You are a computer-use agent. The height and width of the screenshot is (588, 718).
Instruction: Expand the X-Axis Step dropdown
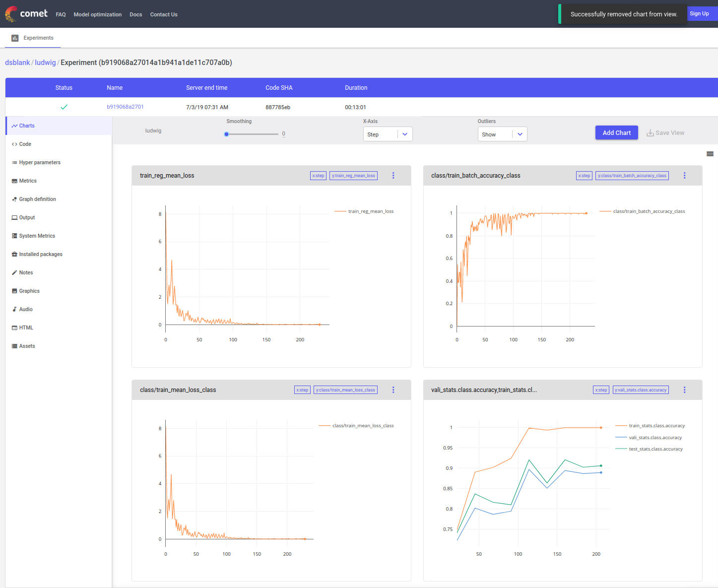(388, 134)
